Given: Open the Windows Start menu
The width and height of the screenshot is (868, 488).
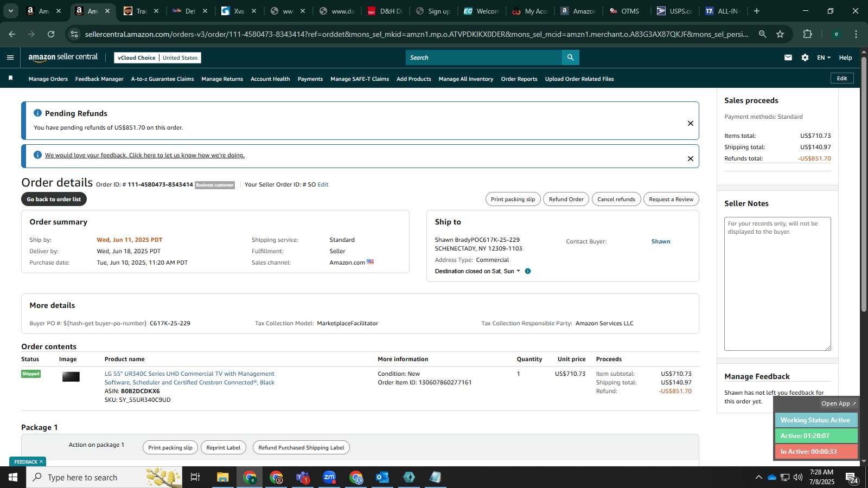Looking at the screenshot, I should [13, 477].
